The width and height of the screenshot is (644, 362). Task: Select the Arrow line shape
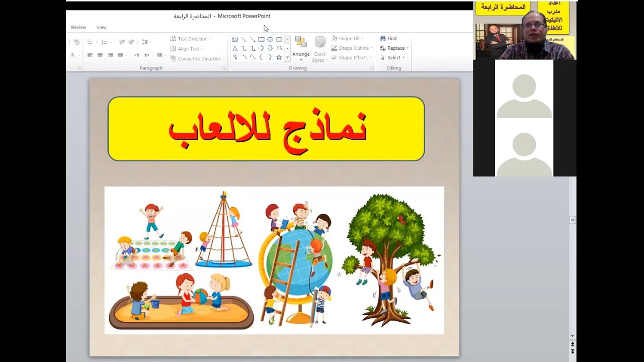pyautogui.click(x=252, y=39)
